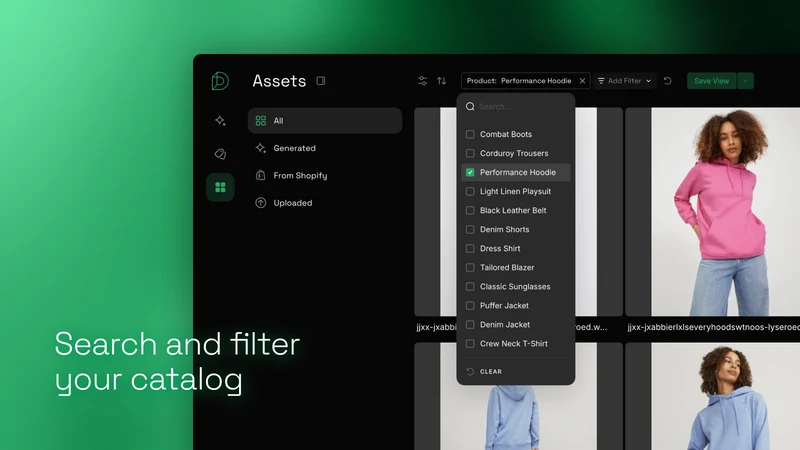This screenshot has height=450, width=800.
Task: Click the pink hoodie image filename text
Action: coord(713,327)
